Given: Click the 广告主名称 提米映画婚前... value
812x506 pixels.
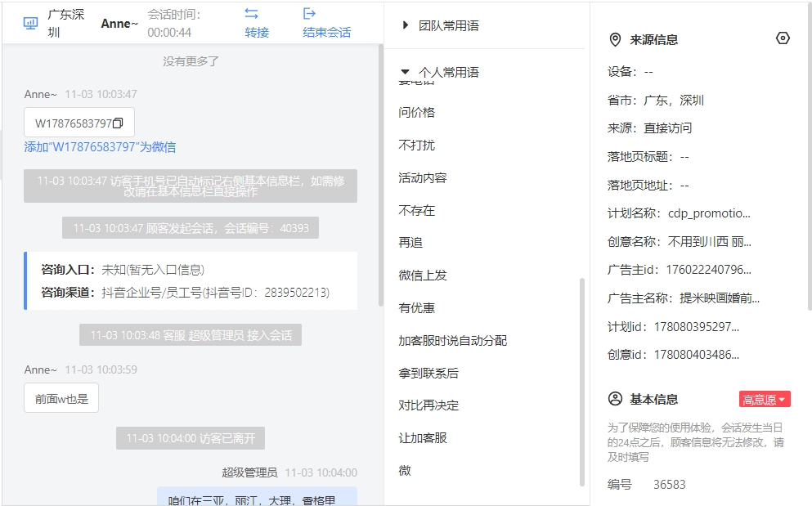Looking at the screenshot, I should (x=720, y=298).
